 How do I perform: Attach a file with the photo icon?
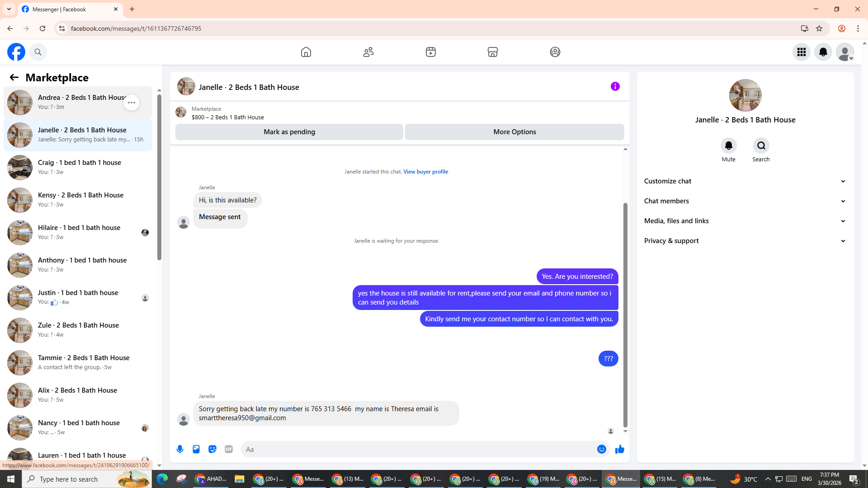[x=196, y=449]
